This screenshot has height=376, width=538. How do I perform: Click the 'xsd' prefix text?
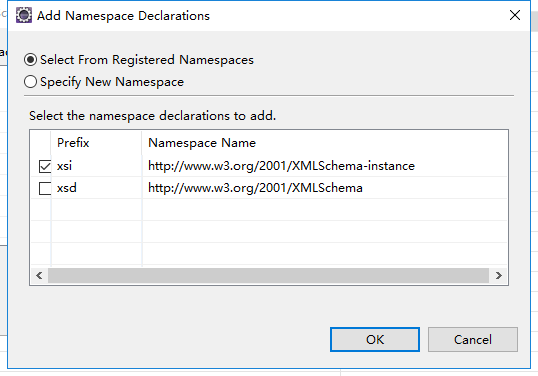[x=67, y=188]
